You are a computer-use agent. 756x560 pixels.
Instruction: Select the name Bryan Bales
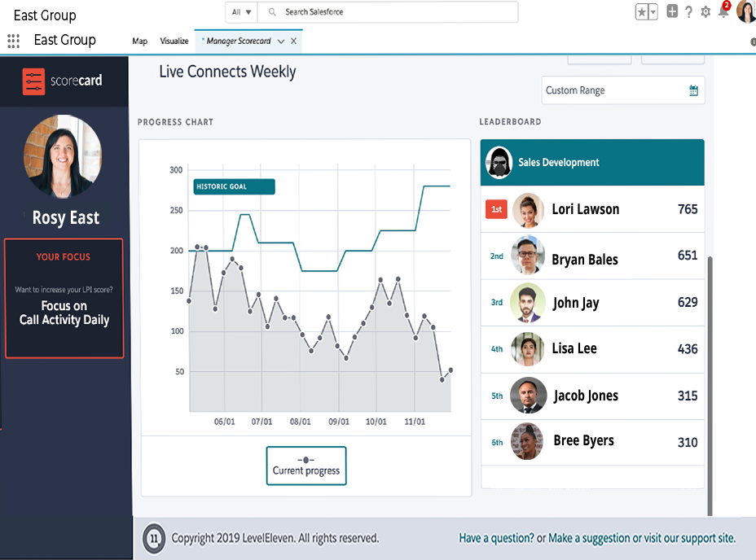[x=584, y=260]
